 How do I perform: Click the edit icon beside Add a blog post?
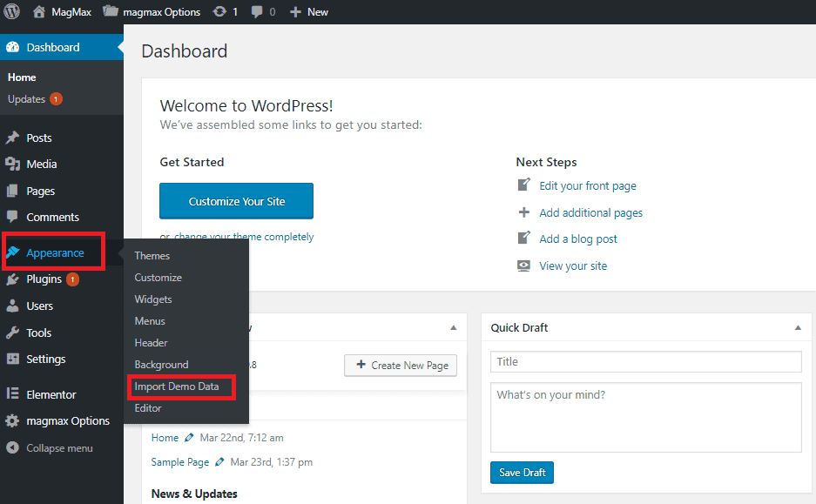[x=524, y=238]
